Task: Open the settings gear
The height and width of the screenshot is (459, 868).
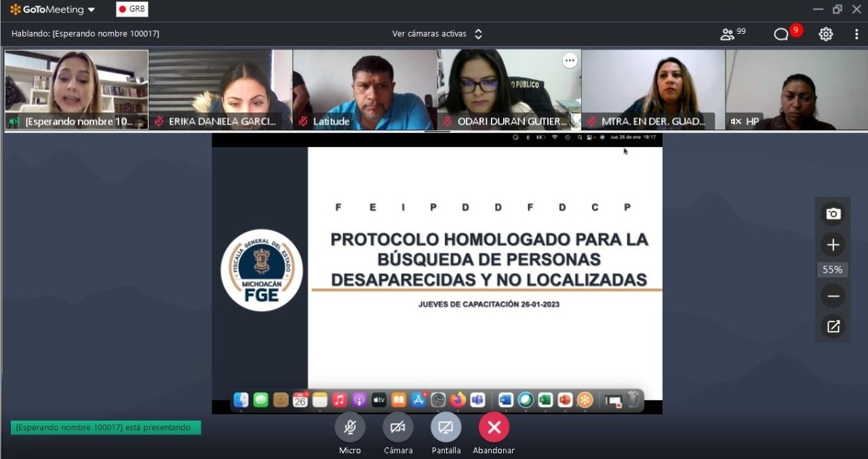Action: coord(825,34)
